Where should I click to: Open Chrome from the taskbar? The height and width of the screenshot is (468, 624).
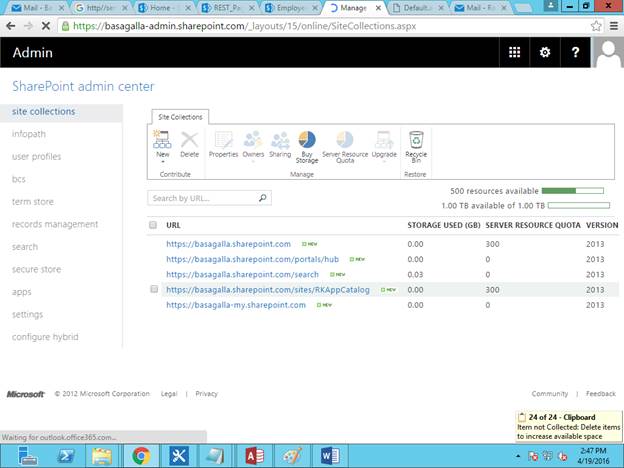click(x=141, y=456)
